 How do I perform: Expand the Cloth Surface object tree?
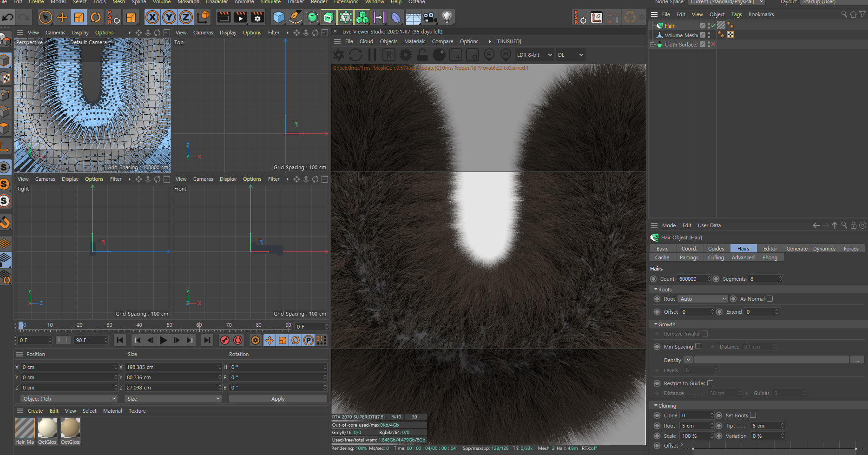point(652,45)
